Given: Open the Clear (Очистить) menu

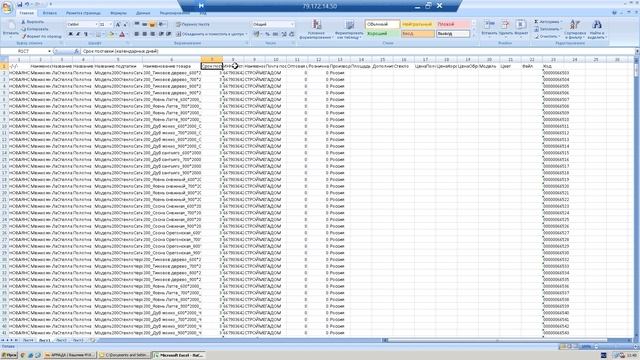Looking at the screenshot, I should [546, 36].
